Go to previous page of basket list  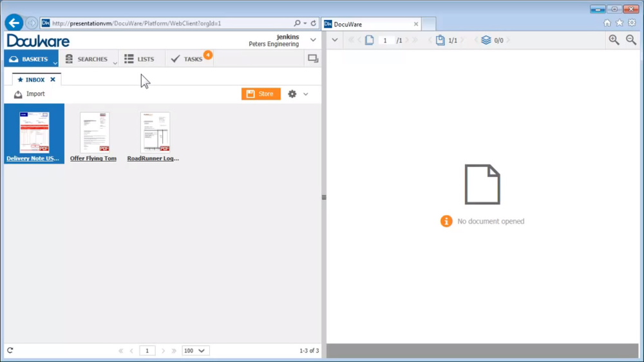(131, 351)
